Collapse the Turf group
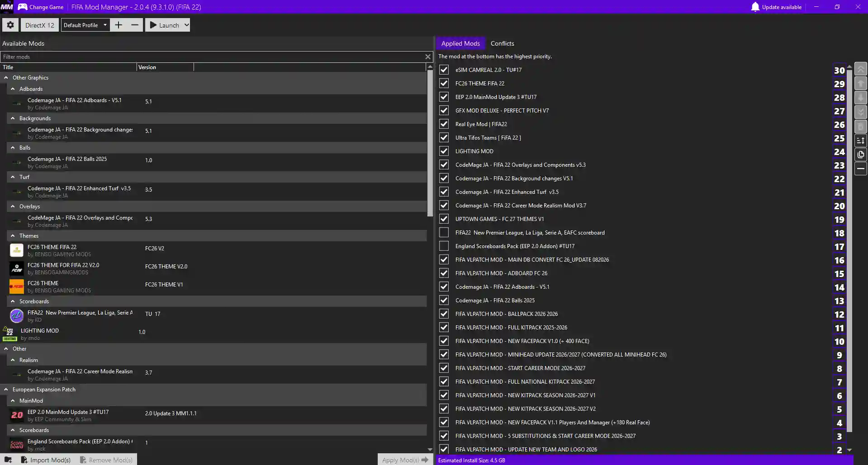 [x=13, y=177]
